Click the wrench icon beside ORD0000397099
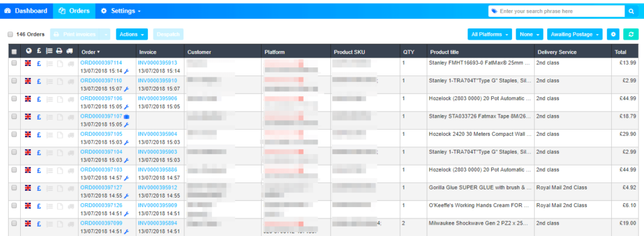This screenshot has height=236, width=644. point(126,232)
